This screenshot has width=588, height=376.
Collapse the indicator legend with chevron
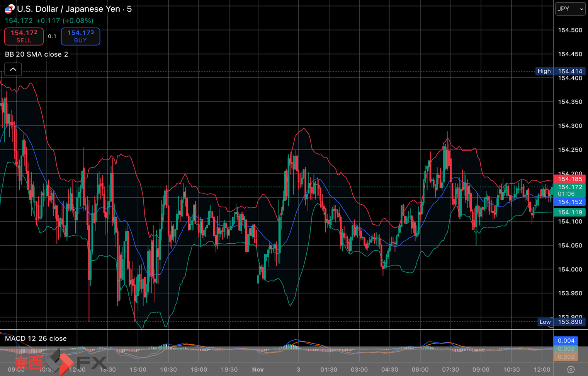tap(13, 70)
